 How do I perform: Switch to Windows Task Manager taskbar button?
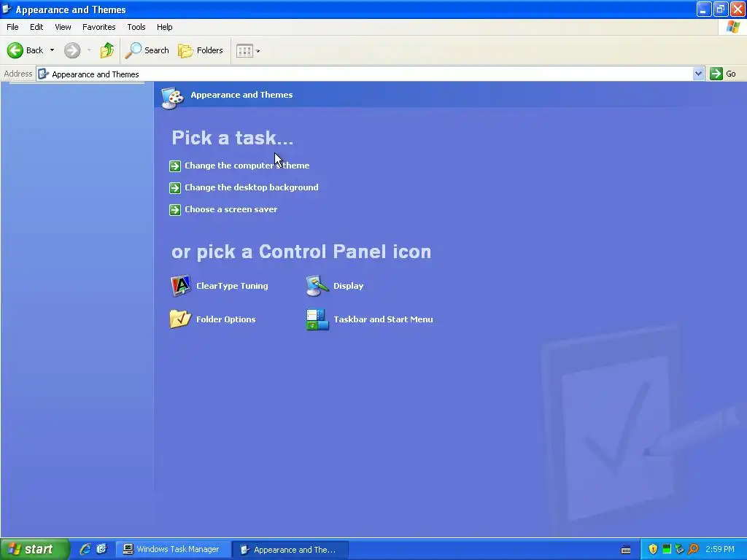(x=172, y=550)
